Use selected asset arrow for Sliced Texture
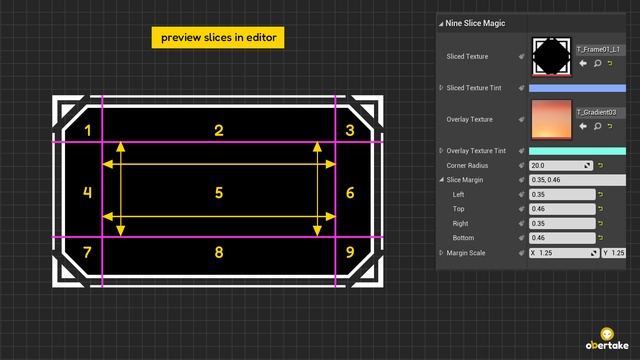 [x=583, y=63]
